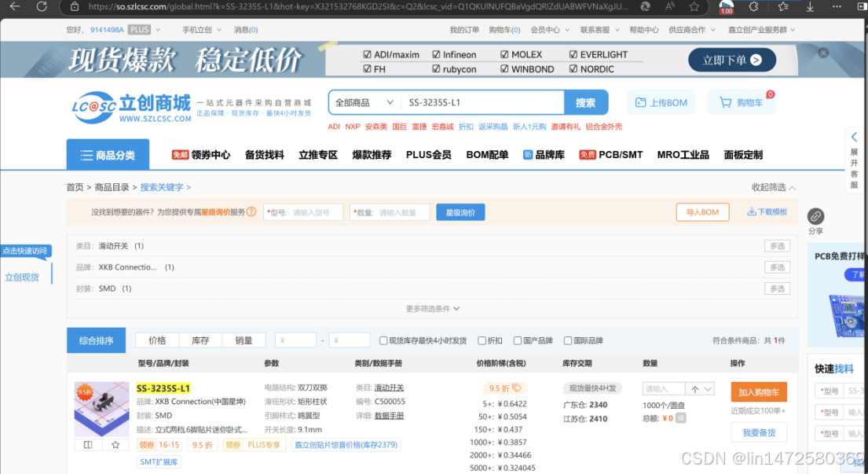Open browser downloads icon
868x474 pixels.
click(810, 6)
